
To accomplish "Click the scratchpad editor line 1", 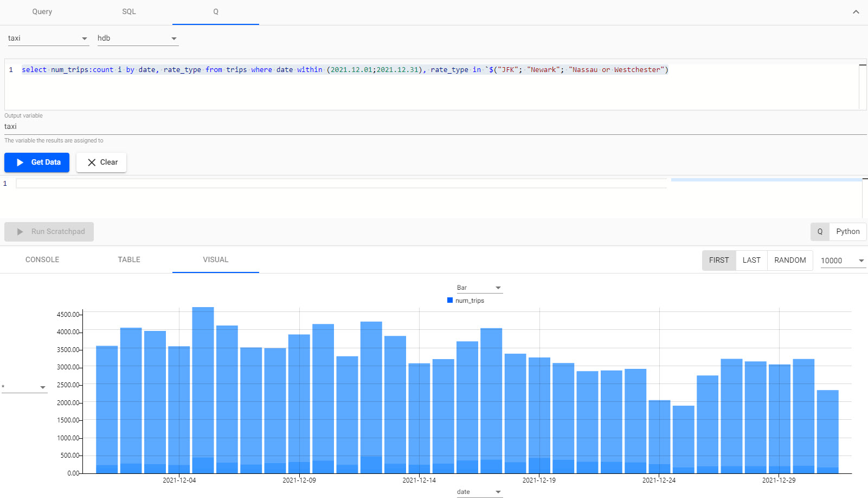I will 342,184.
